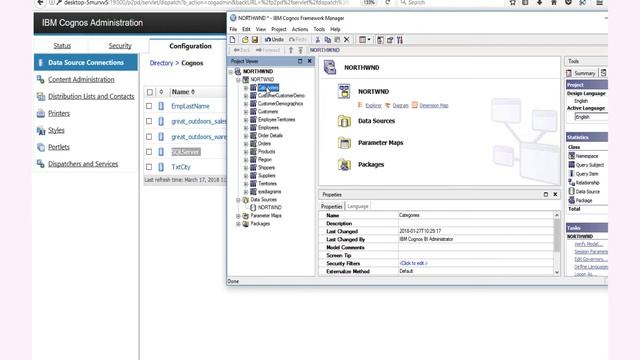
Task: Open the Distribution Lists and Contacts link
Action: click(x=91, y=96)
